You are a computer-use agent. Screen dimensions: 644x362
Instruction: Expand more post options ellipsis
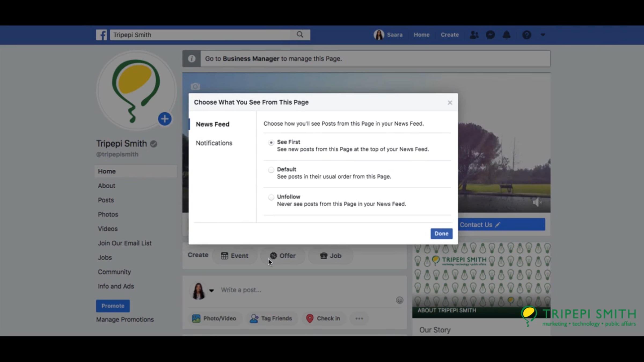359,319
